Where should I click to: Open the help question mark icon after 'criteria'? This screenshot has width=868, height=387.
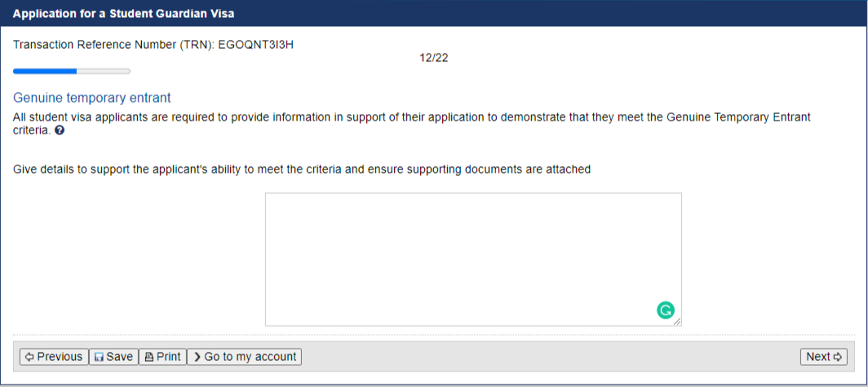pos(60,131)
